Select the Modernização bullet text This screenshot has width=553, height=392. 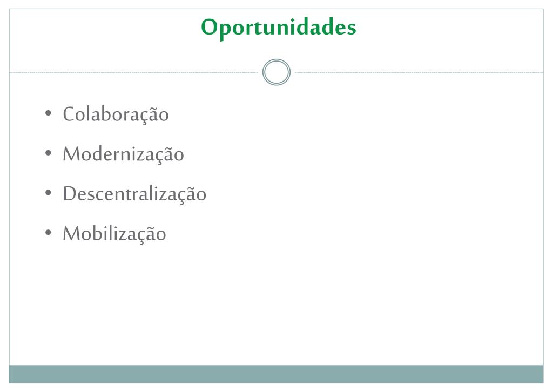124,155
